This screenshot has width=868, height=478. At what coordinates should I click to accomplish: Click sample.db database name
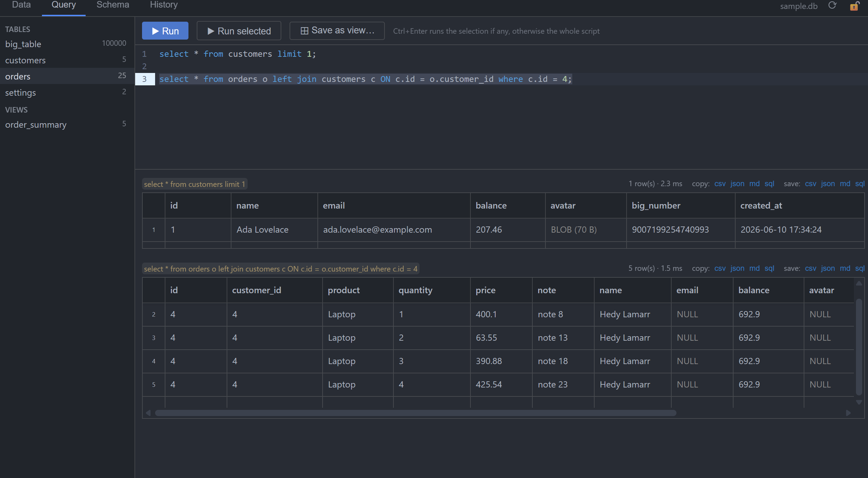(x=799, y=6)
